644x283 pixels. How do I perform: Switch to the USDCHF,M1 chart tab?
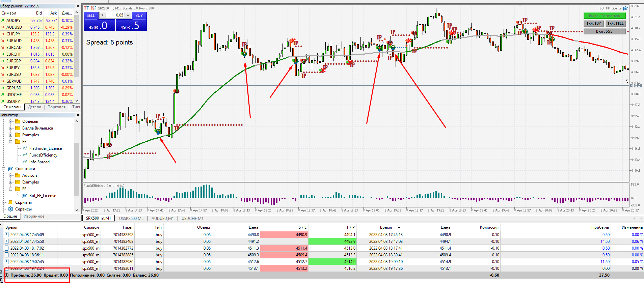tap(192, 218)
